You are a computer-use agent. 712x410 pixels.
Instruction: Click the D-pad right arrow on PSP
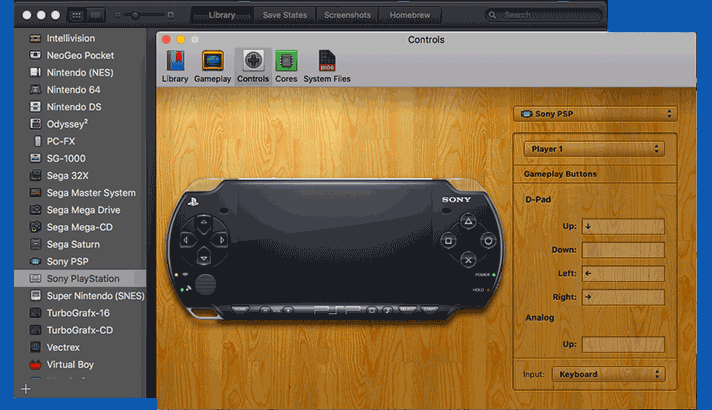(x=221, y=240)
